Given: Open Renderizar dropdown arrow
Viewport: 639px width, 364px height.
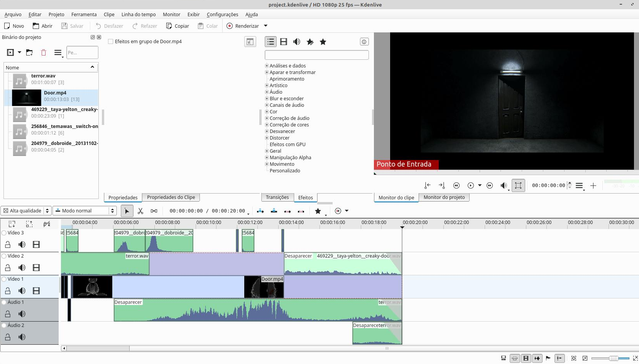Looking at the screenshot, I should tap(265, 26).
